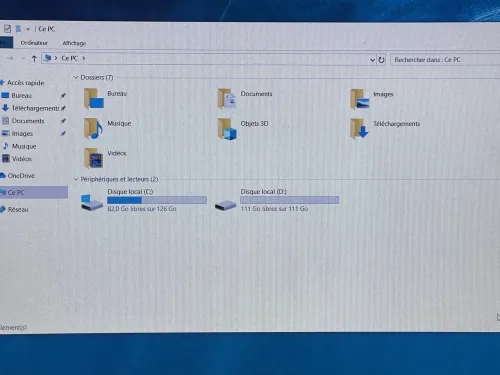
Task: Open the Vidéos folder icon in Dossiers
Action: [x=93, y=158]
